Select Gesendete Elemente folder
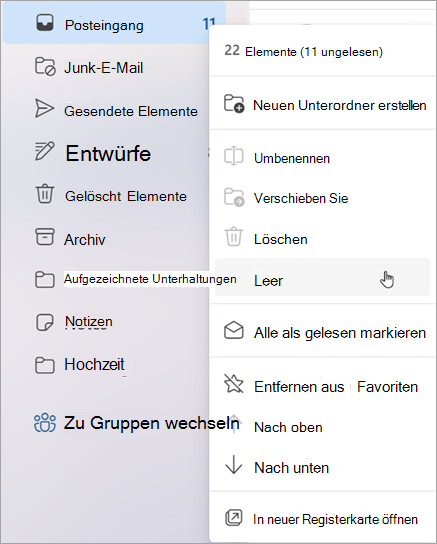 click(131, 111)
